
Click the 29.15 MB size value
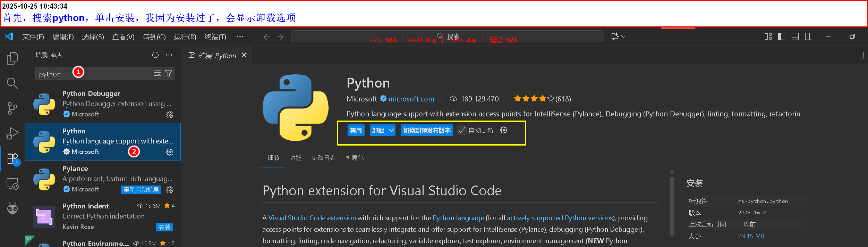(751, 236)
